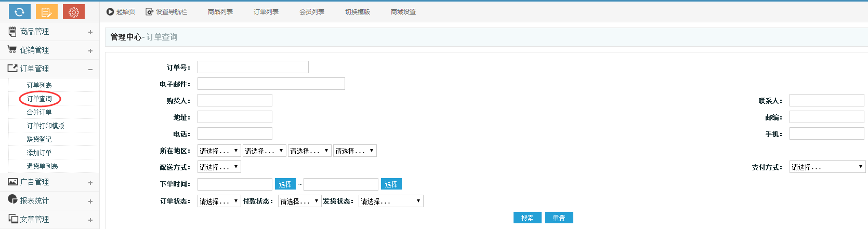Click the 订单号 input field
The width and height of the screenshot is (868, 229).
point(253,67)
